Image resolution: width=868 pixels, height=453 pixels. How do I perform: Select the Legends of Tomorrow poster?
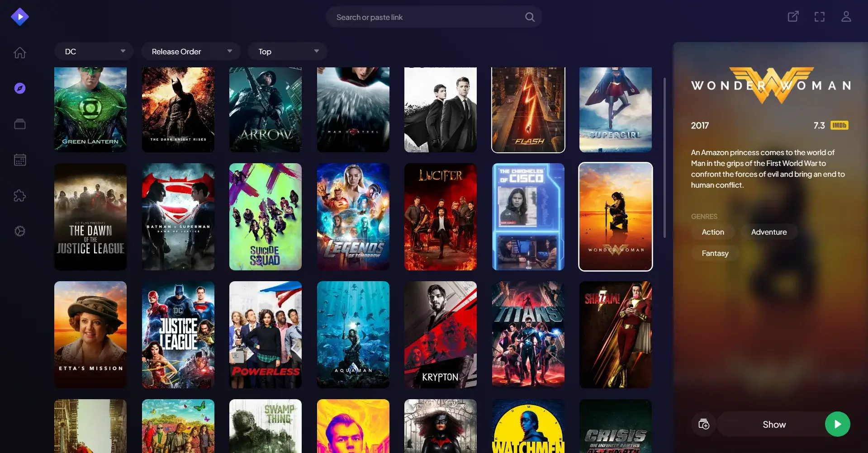click(353, 217)
